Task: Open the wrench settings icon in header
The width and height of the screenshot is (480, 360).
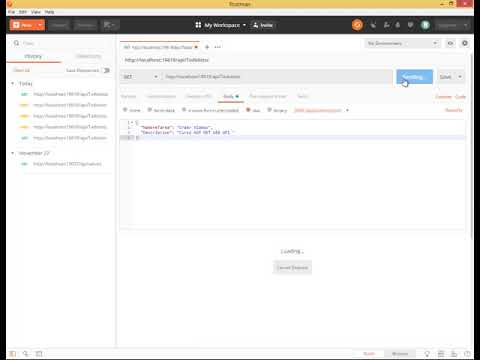Action: click(x=387, y=25)
